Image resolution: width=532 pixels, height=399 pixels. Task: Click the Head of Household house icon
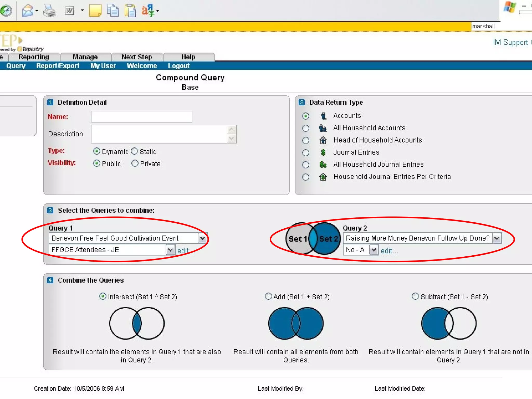[323, 140]
